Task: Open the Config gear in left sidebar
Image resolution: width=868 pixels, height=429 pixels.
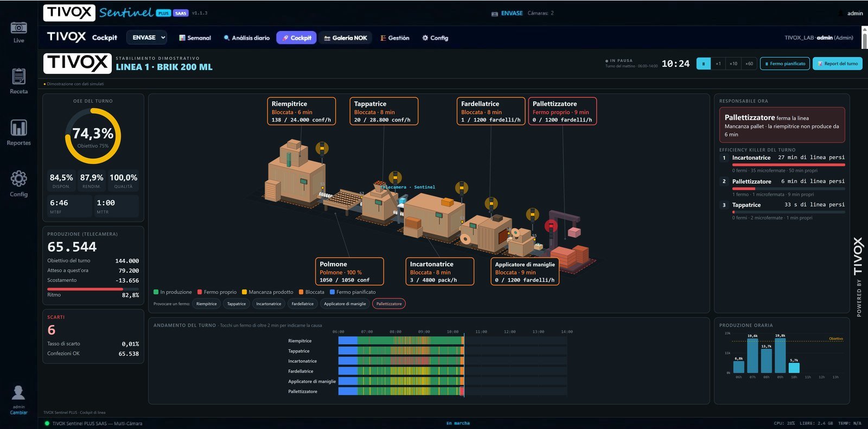Action: click(x=18, y=179)
